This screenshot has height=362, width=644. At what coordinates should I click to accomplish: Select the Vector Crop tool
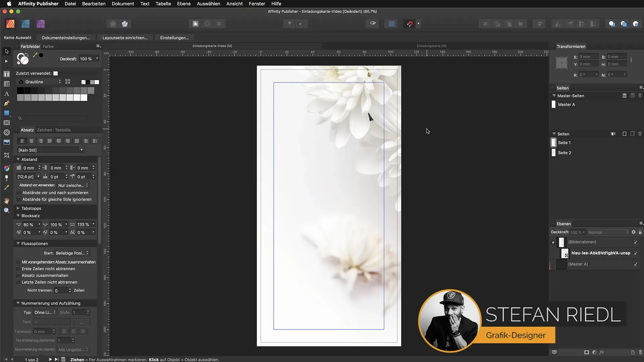click(x=7, y=155)
